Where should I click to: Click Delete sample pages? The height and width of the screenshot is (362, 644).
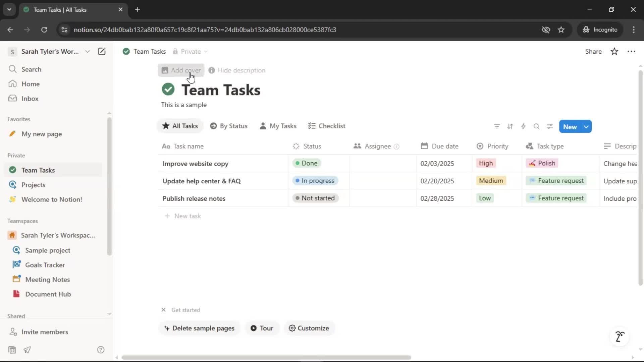point(199,328)
